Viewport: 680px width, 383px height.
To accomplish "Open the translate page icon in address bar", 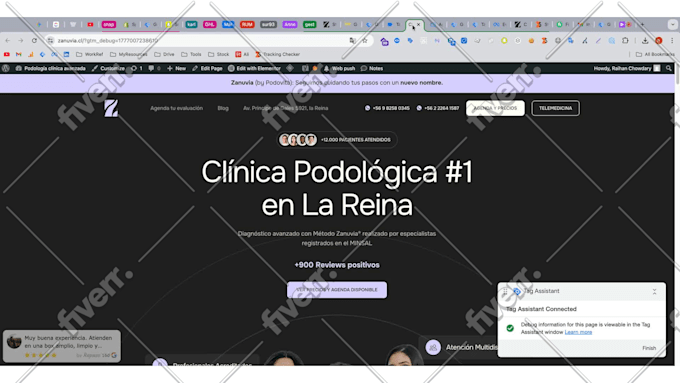I will [x=352, y=40].
